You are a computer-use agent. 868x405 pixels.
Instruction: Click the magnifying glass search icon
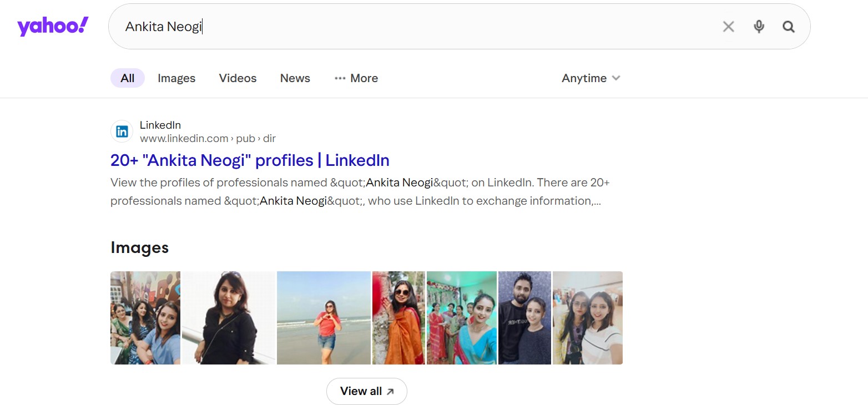pyautogui.click(x=789, y=27)
